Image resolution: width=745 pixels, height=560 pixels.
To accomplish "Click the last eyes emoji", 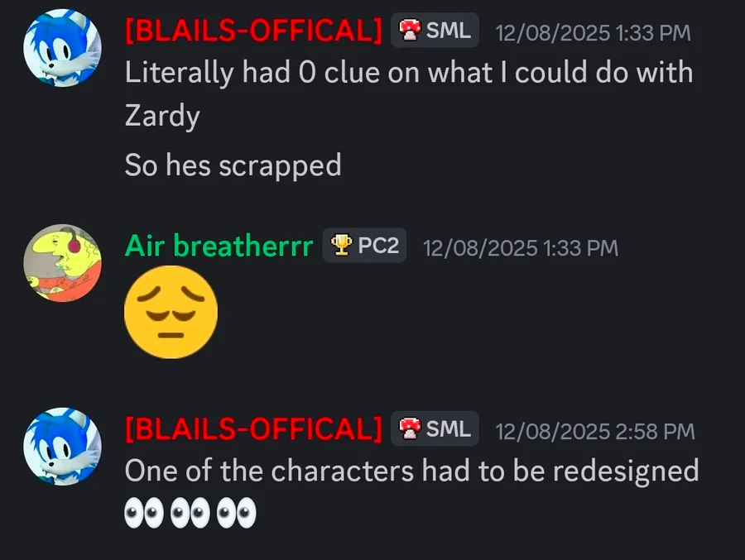I will pos(236,513).
